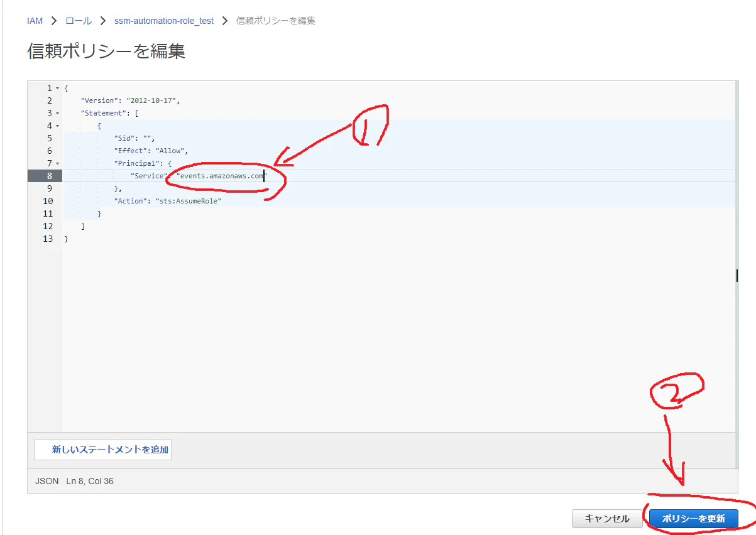Click line number 10 in the gutter

pyautogui.click(x=48, y=201)
